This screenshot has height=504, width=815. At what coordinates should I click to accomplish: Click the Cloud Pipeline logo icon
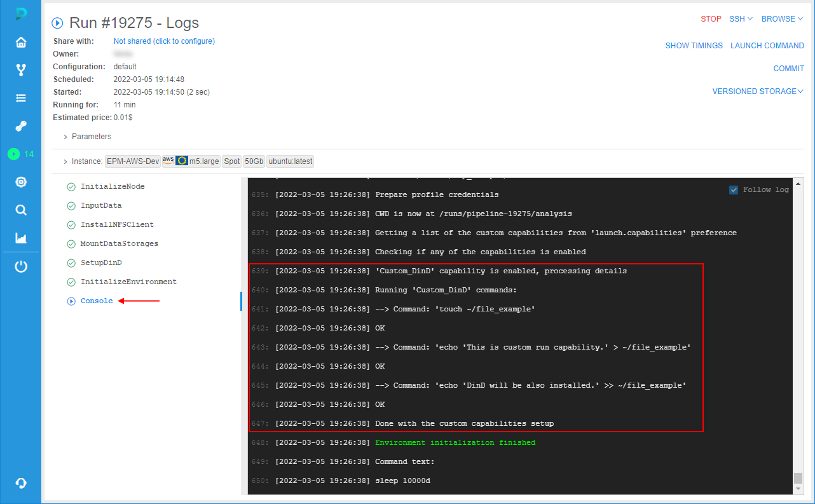point(21,13)
